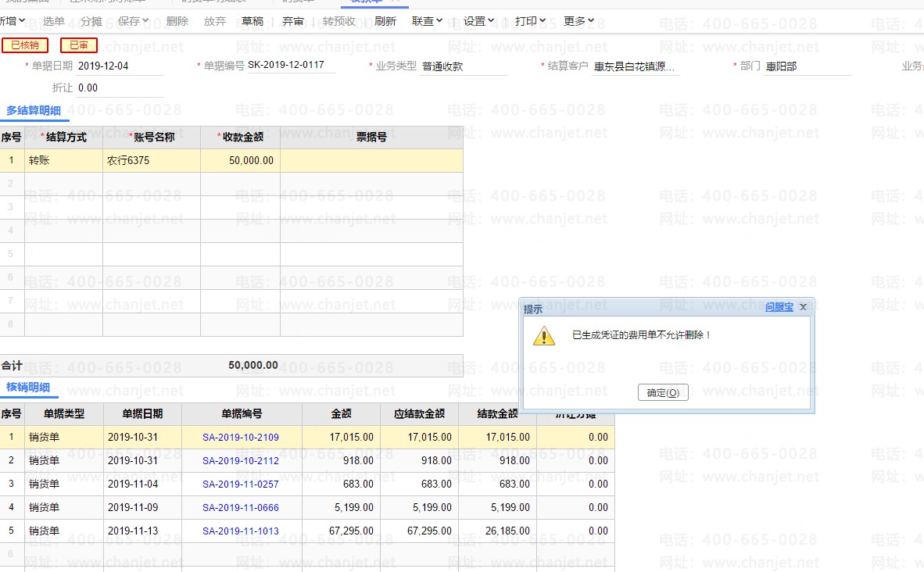Viewport: 924px width, 572px height.
Task: Expand the 更多 menu
Action: click(x=578, y=21)
